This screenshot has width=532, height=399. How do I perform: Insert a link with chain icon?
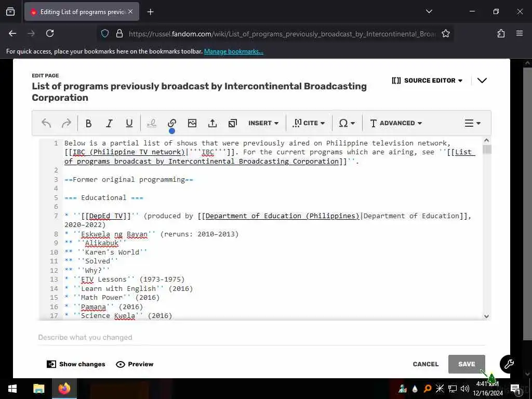[172, 123]
